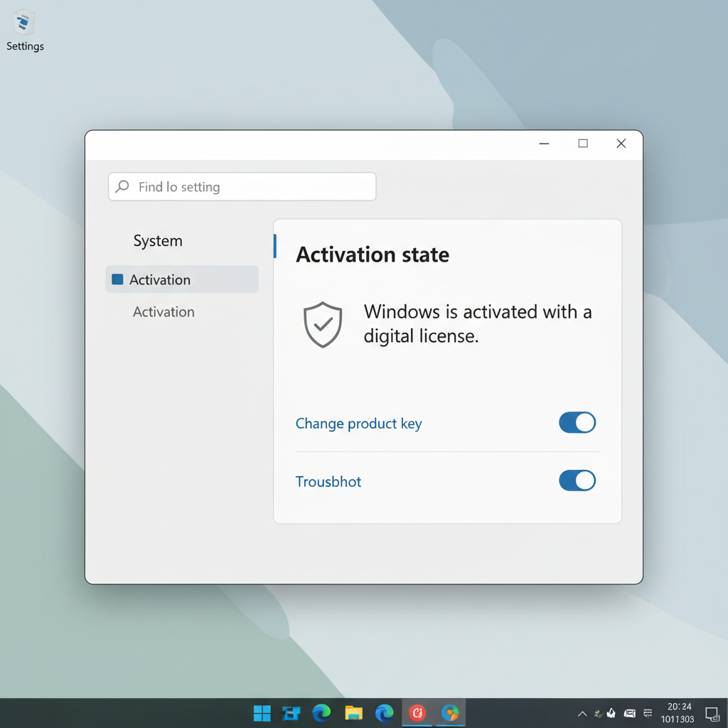728x728 pixels.
Task: Open the Start menu
Action: pyautogui.click(x=261, y=713)
